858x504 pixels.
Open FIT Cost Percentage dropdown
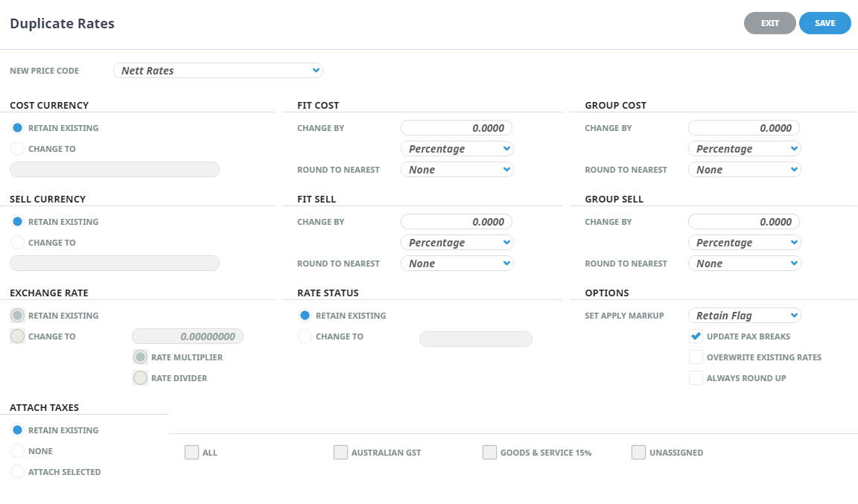click(457, 149)
